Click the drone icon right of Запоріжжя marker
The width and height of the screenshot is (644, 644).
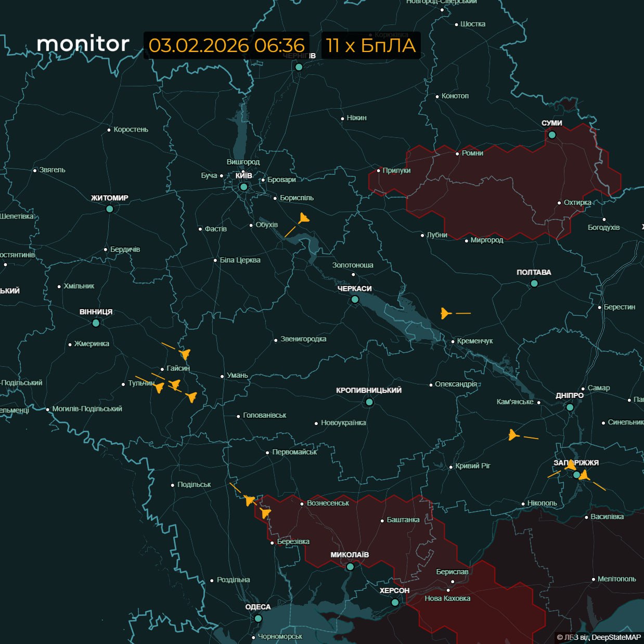[x=585, y=475]
